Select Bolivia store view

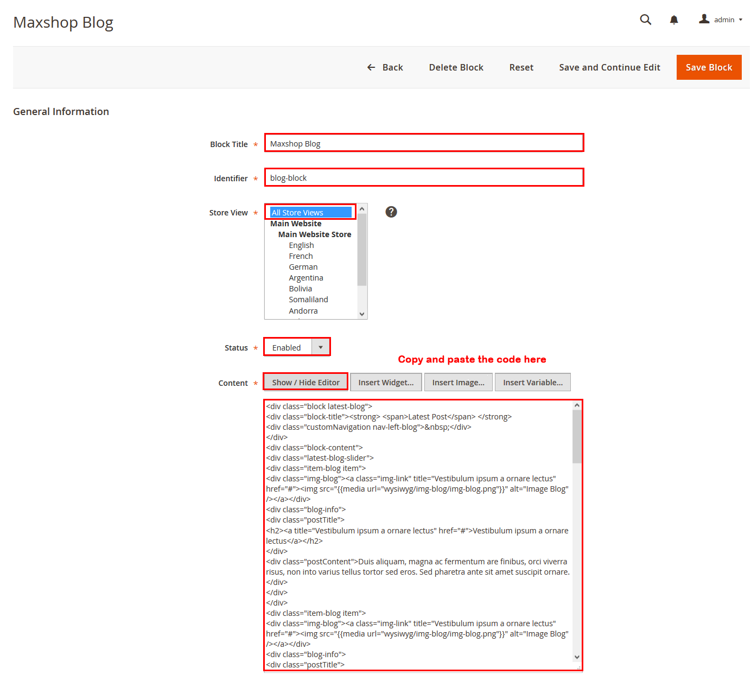click(x=300, y=289)
